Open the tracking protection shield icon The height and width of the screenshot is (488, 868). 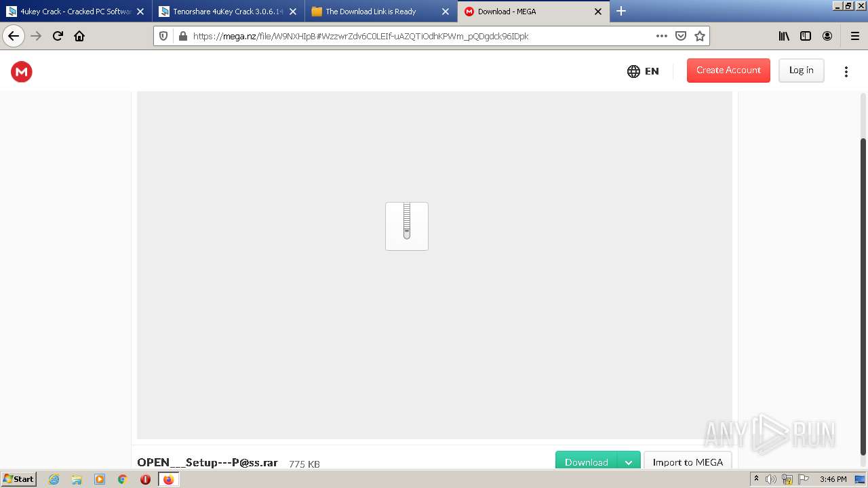[x=163, y=36]
